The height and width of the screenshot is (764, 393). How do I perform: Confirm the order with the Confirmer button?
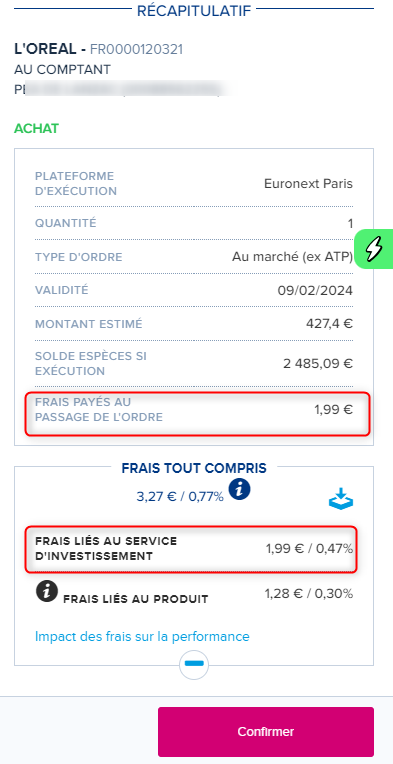(x=265, y=731)
